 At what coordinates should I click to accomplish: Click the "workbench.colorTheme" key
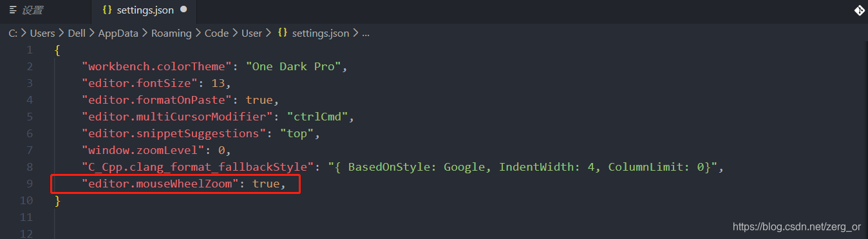[x=156, y=66]
